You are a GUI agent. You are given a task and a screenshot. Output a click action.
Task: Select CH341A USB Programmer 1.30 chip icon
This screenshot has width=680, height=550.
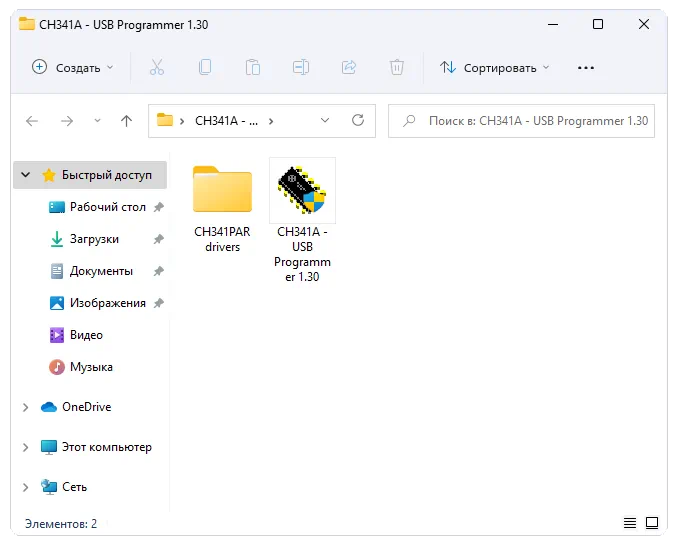(302, 190)
